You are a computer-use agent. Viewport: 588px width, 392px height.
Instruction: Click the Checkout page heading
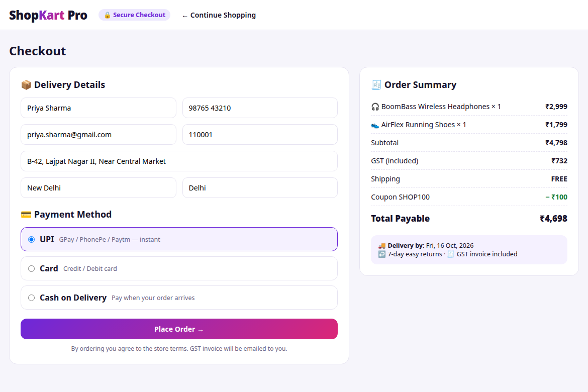click(x=38, y=51)
